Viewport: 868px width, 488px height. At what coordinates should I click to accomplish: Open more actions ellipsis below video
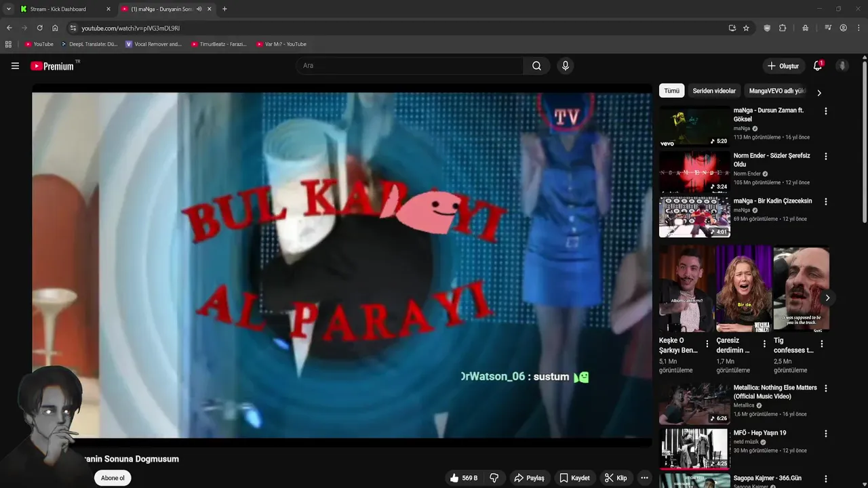(644, 478)
